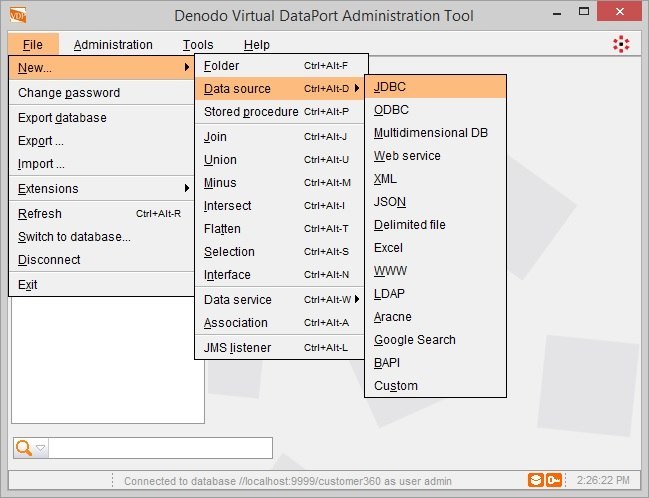
Task: Open the Tools menu
Action: point(198,44)
